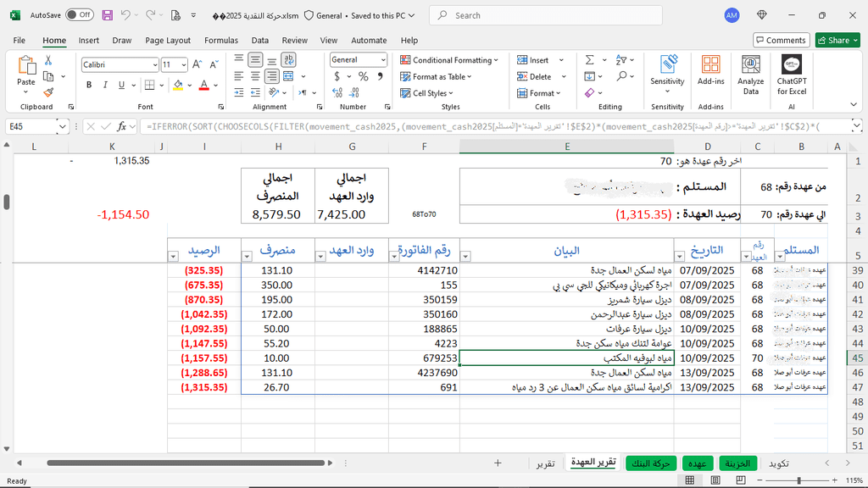Switch to the Formulas ribbon tab
The image size is (868, 488).
pos(221,40)
